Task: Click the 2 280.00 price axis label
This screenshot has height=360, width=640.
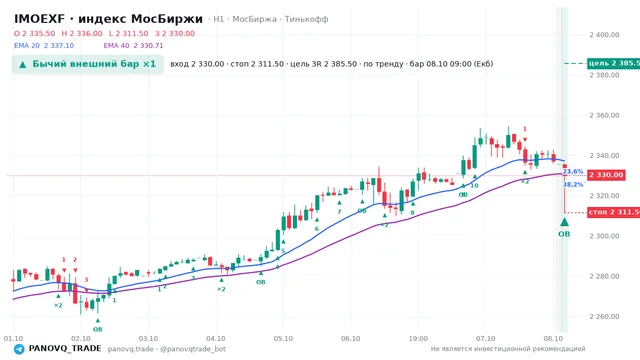Action: 604,276
